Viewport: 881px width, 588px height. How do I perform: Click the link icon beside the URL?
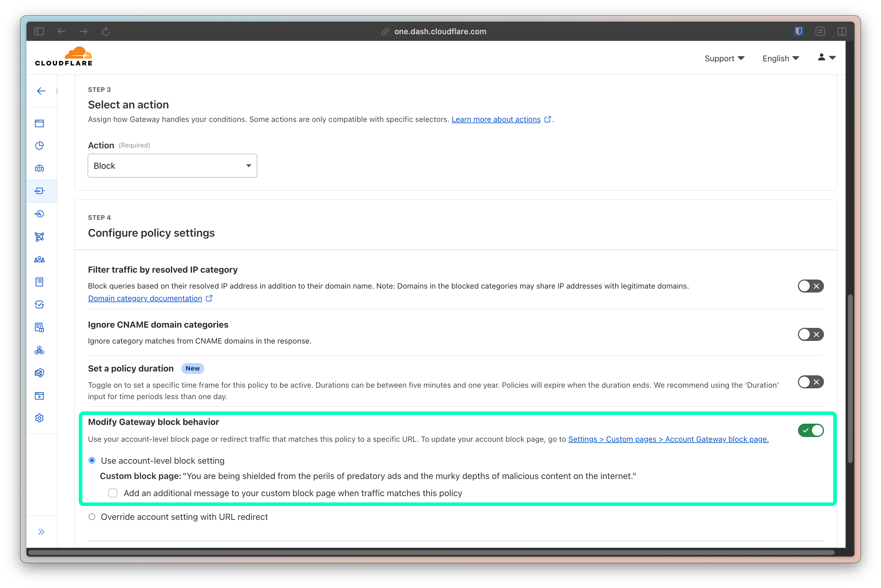pyautogui.click(x=385, y=32)
